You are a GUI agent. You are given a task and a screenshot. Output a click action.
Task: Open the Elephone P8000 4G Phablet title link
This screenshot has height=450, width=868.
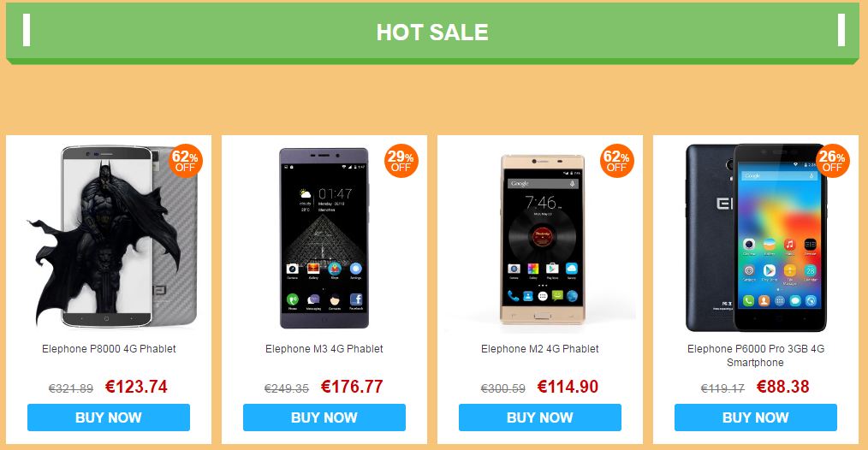pos(109,349)
